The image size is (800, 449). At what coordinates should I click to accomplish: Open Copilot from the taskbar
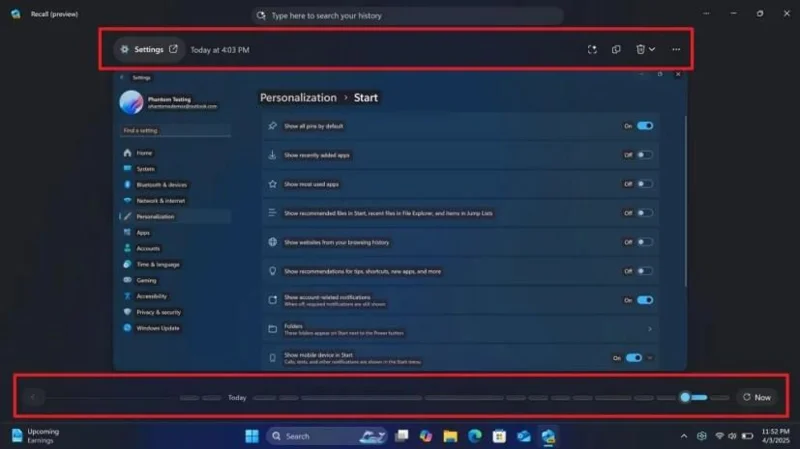tap(426, 436)
